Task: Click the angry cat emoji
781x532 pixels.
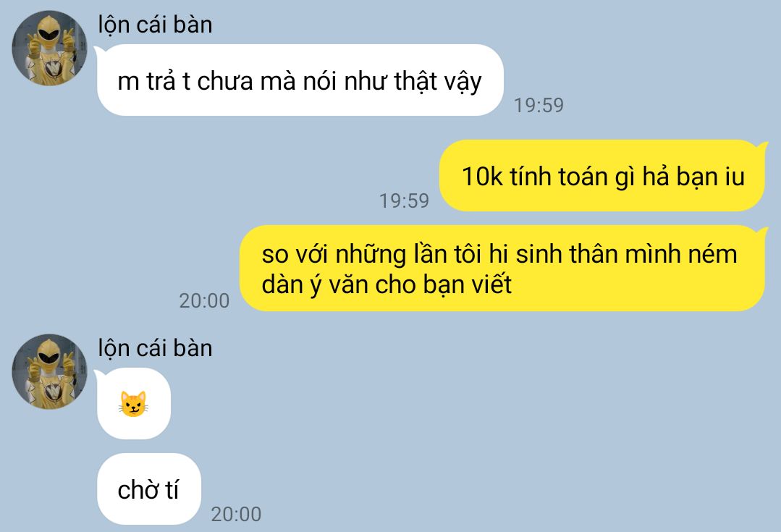Action: pos(133,403)
